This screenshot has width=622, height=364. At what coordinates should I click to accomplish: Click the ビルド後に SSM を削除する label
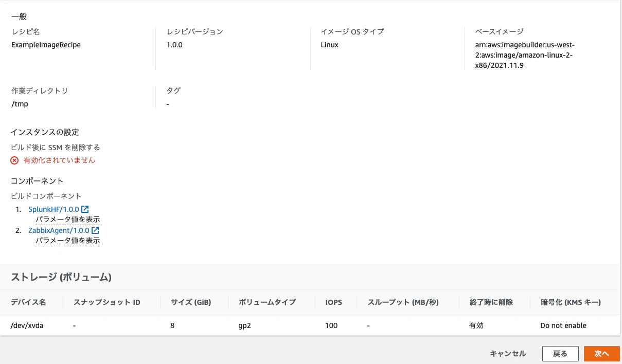tap(56, 148)
